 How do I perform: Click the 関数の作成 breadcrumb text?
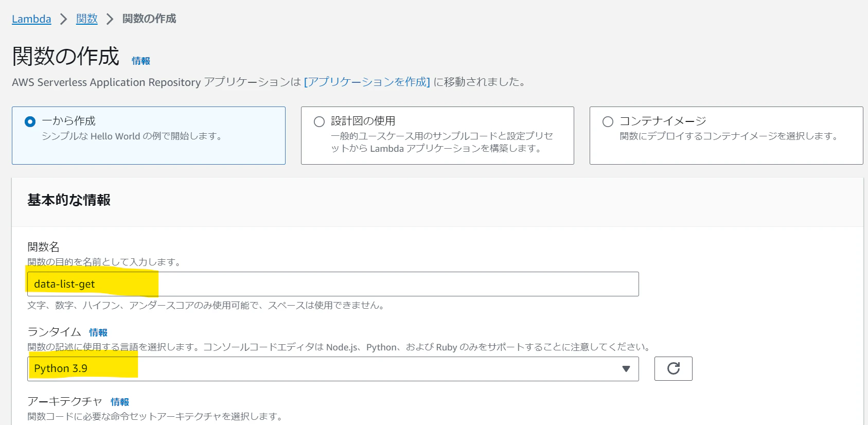pos(149,19)
